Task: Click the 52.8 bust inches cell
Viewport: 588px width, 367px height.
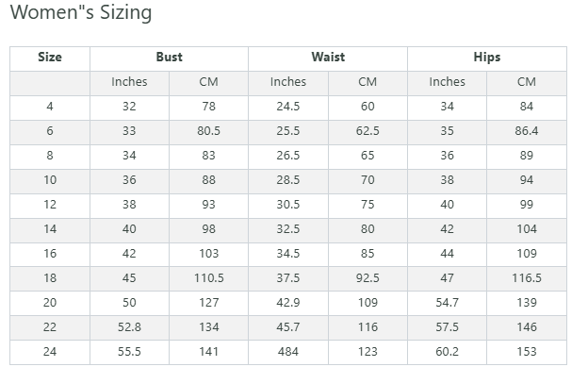Action: [x=129, y=327]
